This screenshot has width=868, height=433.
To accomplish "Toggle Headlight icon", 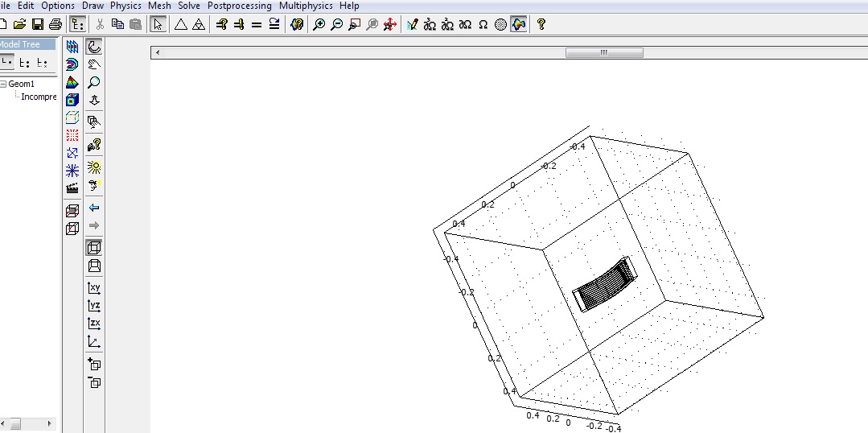I will pos(94,185).
